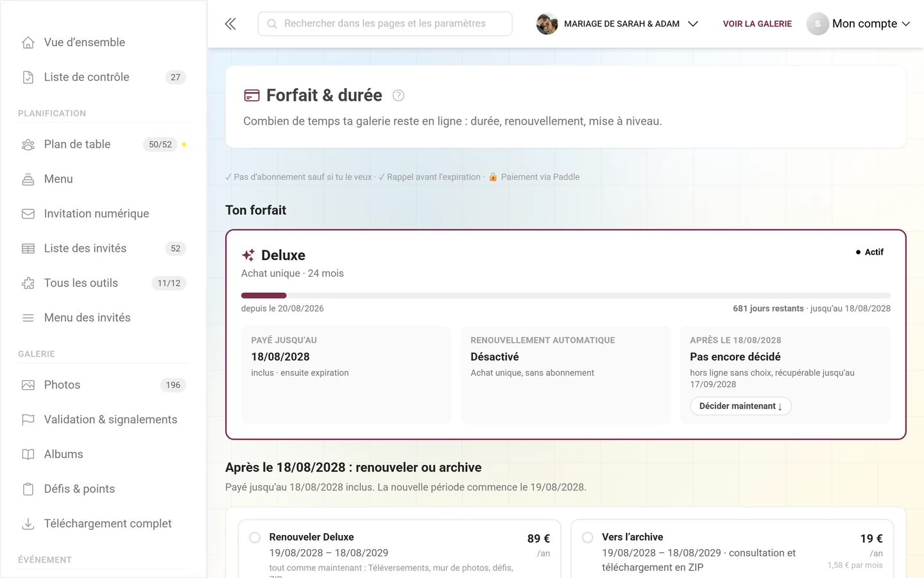Select the Renouveler Deluxe radio option
This screenshot has height=578, width=924.
pos(255,538)
